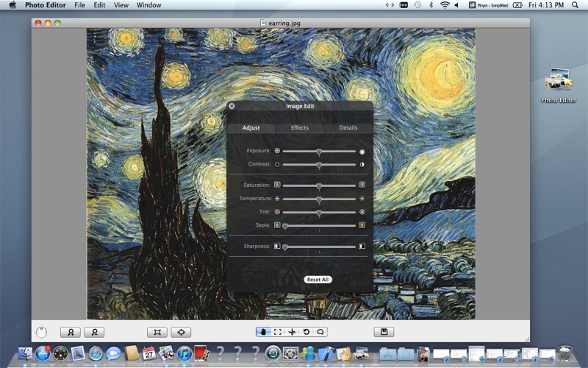Click the Spotlight search magnifier icon
Viewport: 588px width, 368px height.
click(575, 5)
